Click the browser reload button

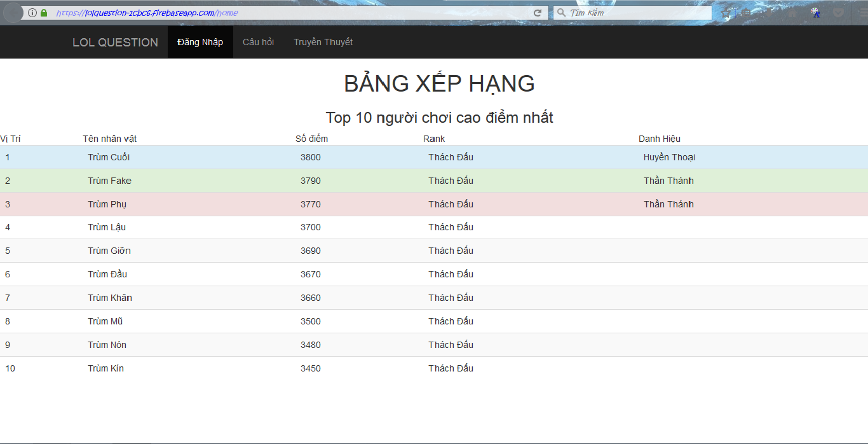coord(538,13)
